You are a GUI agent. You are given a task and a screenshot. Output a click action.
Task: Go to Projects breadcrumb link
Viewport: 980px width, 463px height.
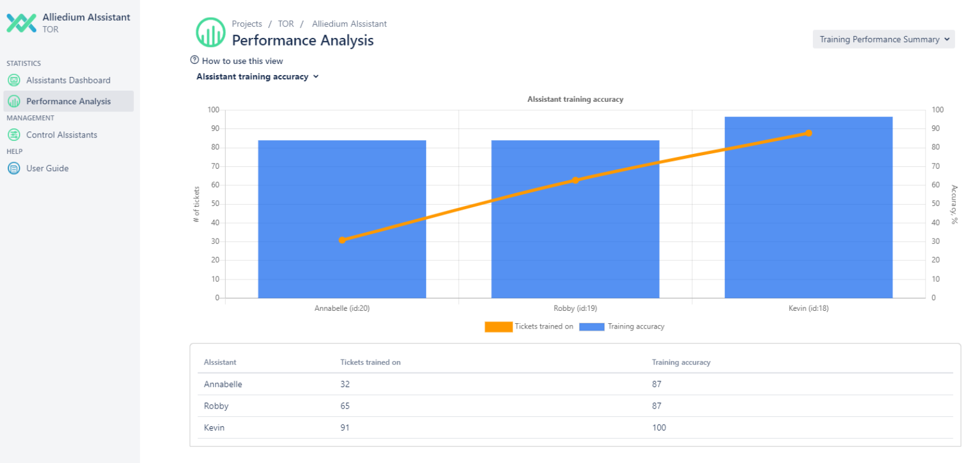(246, 24)
